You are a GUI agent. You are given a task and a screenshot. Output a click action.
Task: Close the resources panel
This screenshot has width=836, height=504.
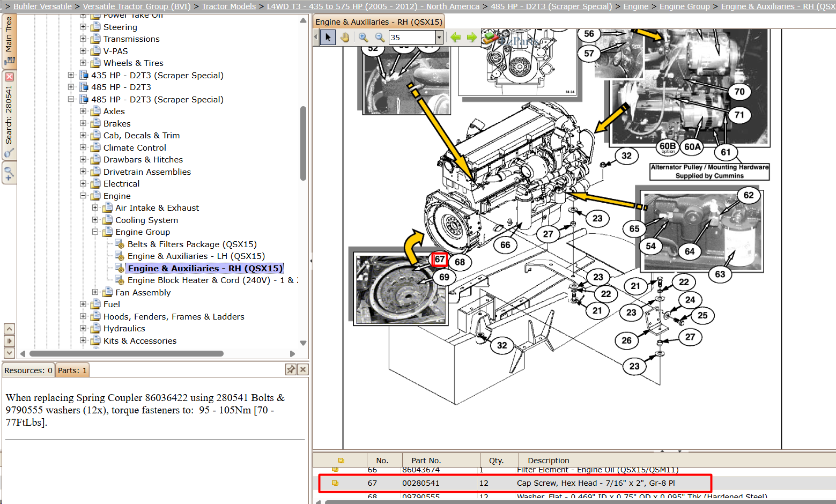303,369
